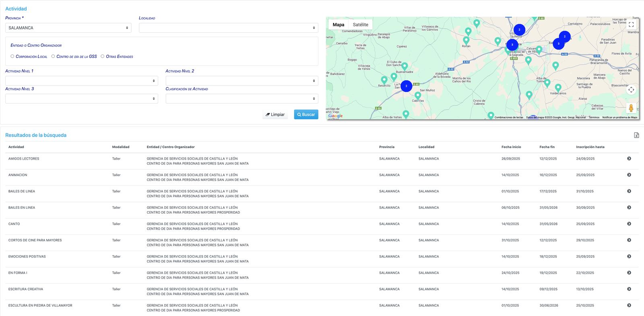Open the Clasificación de Actividad dropdown

[242, 99]
